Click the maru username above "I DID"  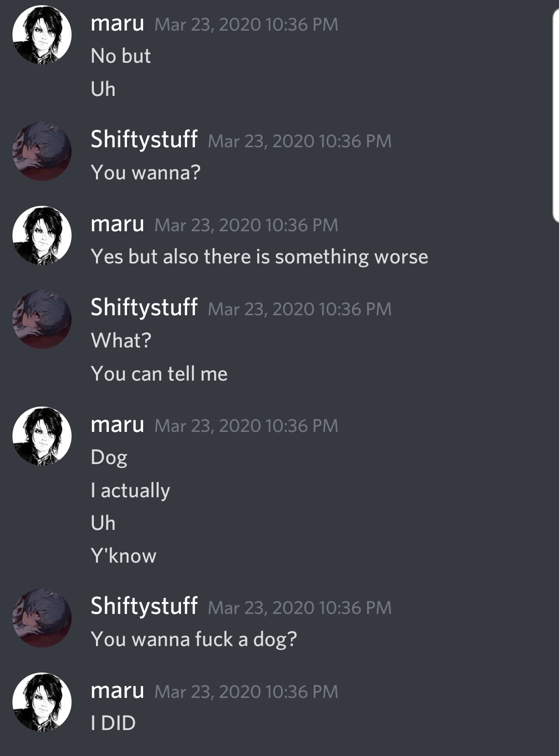click(117, 691)
